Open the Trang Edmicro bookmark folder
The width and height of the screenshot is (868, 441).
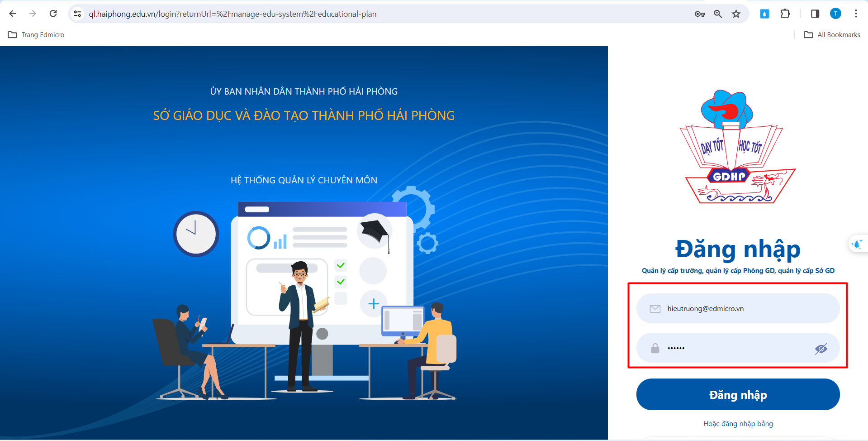click(36, 35)
